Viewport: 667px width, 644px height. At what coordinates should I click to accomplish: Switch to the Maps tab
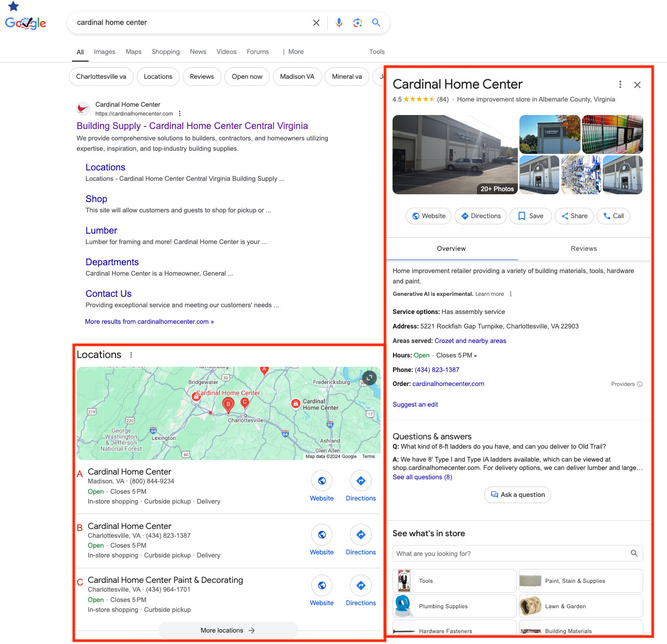click(x=134, y=52)
